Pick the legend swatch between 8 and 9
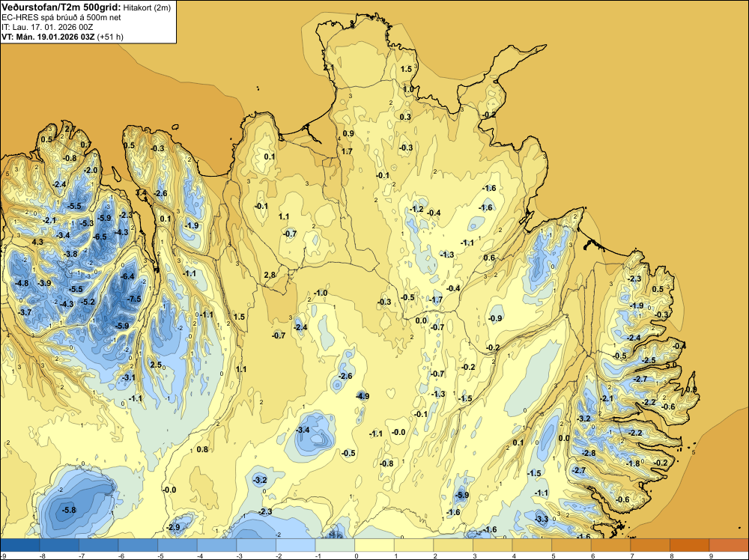This screenshot has height=560, width=749. coord(691,545)
